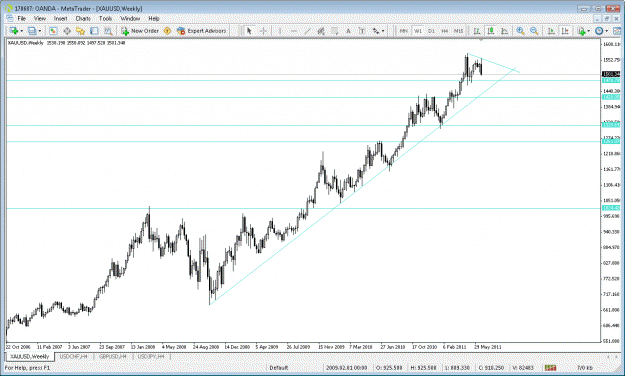Click the 7/0 kb traffic indicator

tap(585, 368)
